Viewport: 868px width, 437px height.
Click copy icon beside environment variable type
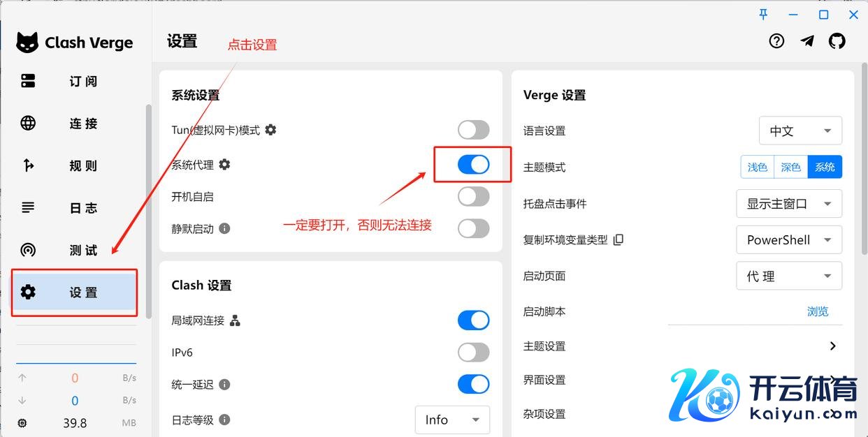coord(618,239)
